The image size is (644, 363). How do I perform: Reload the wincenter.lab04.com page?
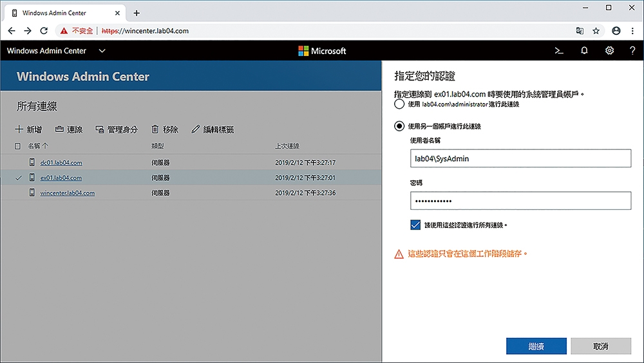click(44, 31)
